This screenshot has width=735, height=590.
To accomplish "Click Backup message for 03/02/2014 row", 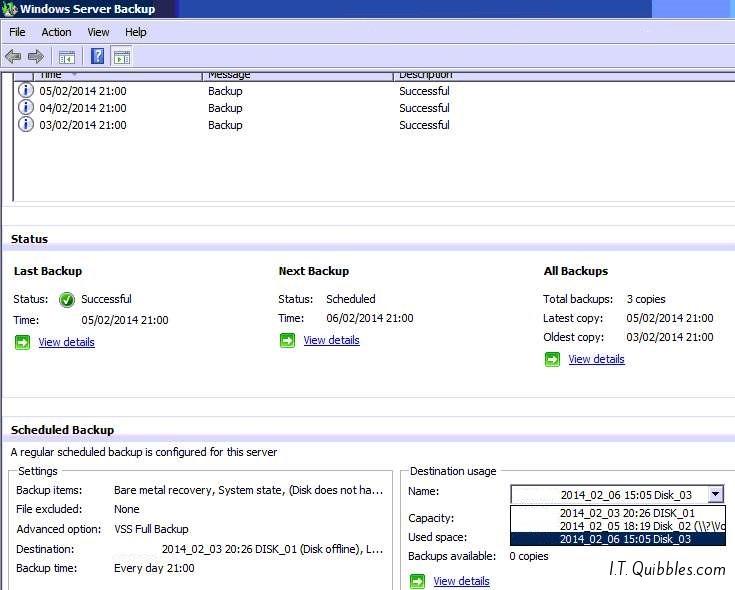I will point(225,125).
